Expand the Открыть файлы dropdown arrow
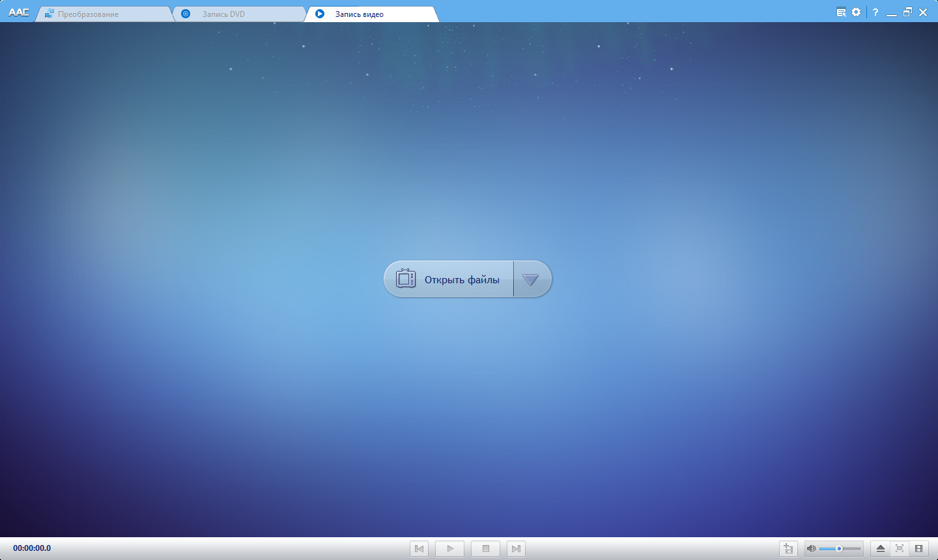 [532, 279]
